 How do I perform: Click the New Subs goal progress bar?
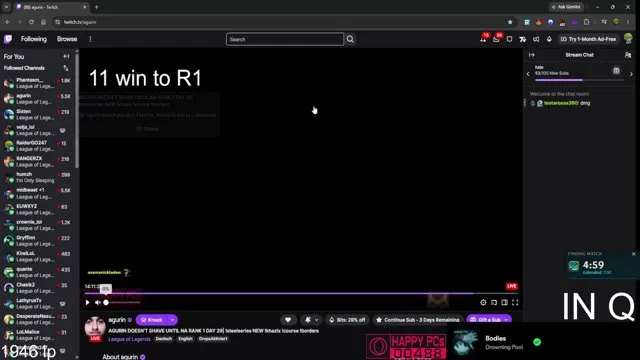point(579,80)
